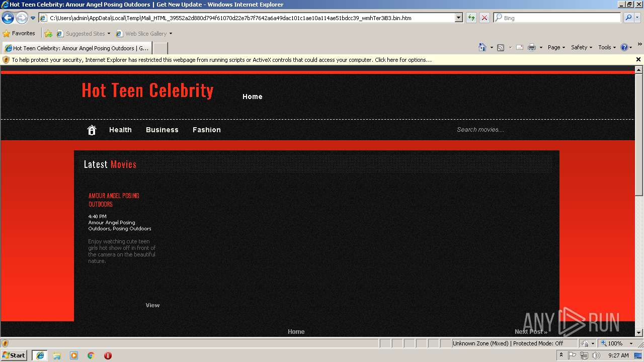The height and width of the screenshot is (362, 644).
Task: Open the Health navigation item
Action: coord(120,130)
